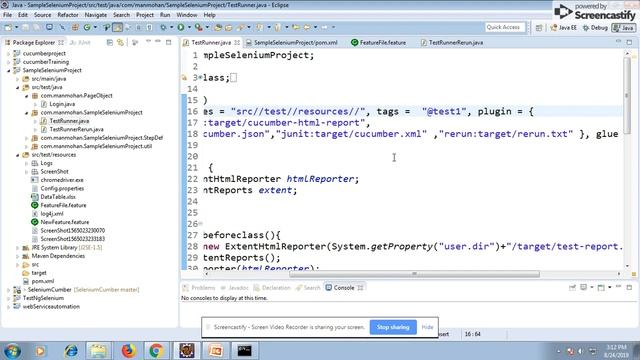Open Google Chrome from the taskbar
Screen dimensions: 640x360
pyautogui.click(x=156, y=351)
